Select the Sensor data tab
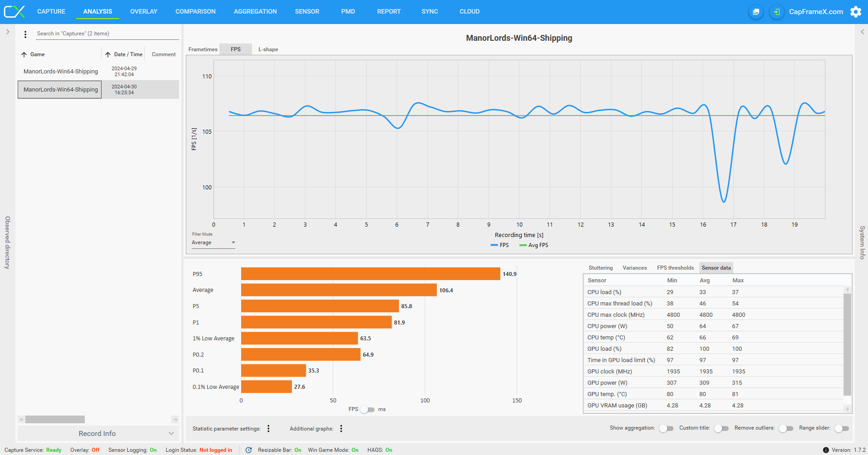Viewport: 868px width, 455px height. (716, 268)
